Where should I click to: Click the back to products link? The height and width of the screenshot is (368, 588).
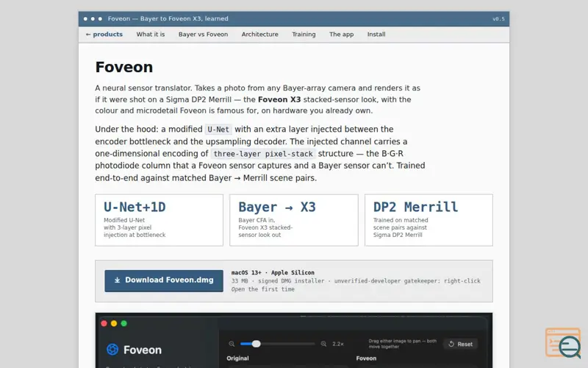tap(104, 34)
